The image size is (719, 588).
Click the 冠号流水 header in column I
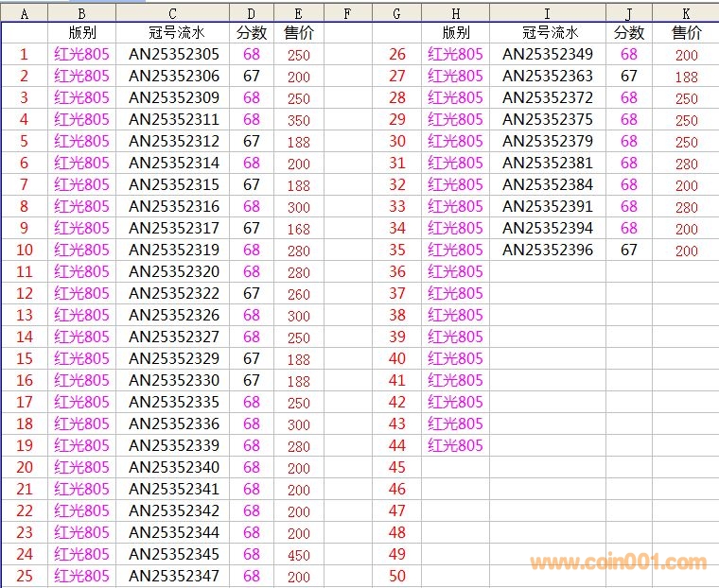click(548, 33)
